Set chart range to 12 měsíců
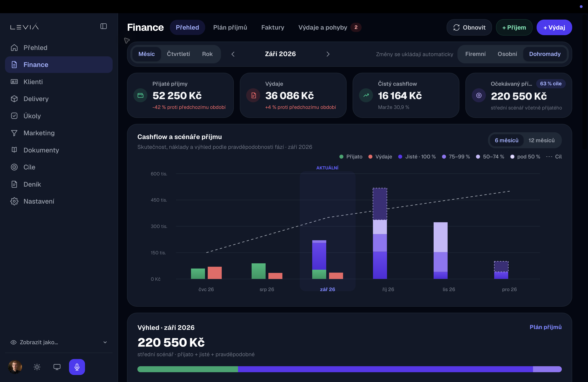The height and width of the screenshot is (382, 588). click(541, 140)
